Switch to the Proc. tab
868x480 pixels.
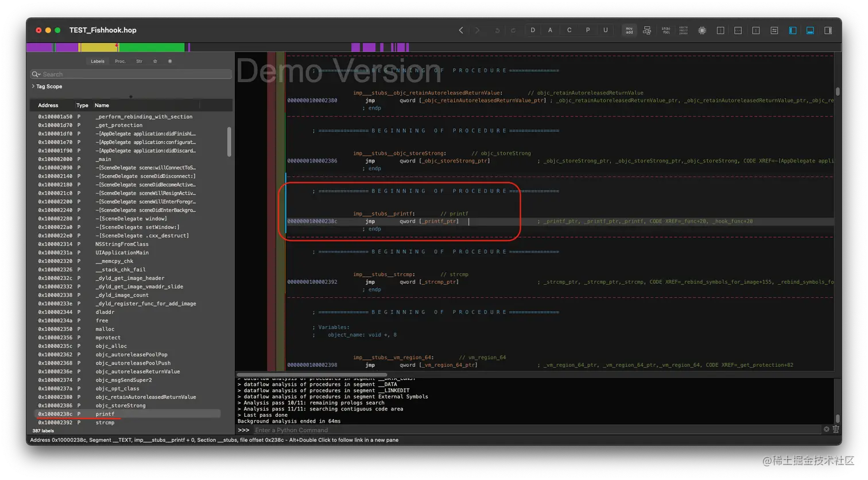(x=120, y=61)
